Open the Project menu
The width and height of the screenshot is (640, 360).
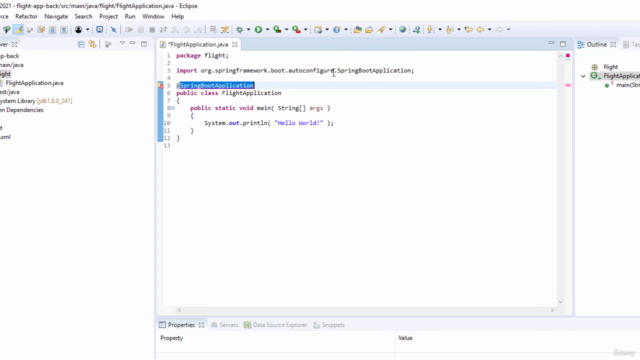[x=108, y=16]
